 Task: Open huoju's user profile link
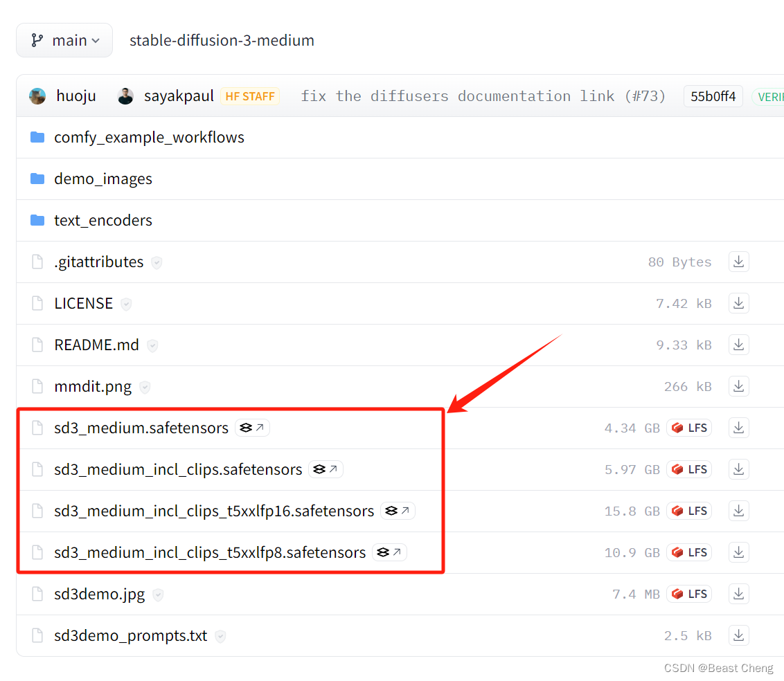pyautogui.click(x=76, y=96)
